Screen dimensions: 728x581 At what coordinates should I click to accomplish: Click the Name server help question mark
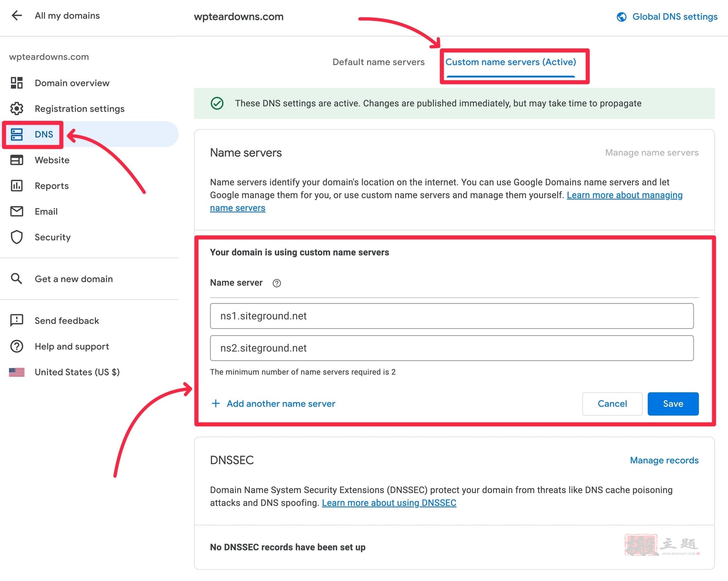click(x=277, y=283)
